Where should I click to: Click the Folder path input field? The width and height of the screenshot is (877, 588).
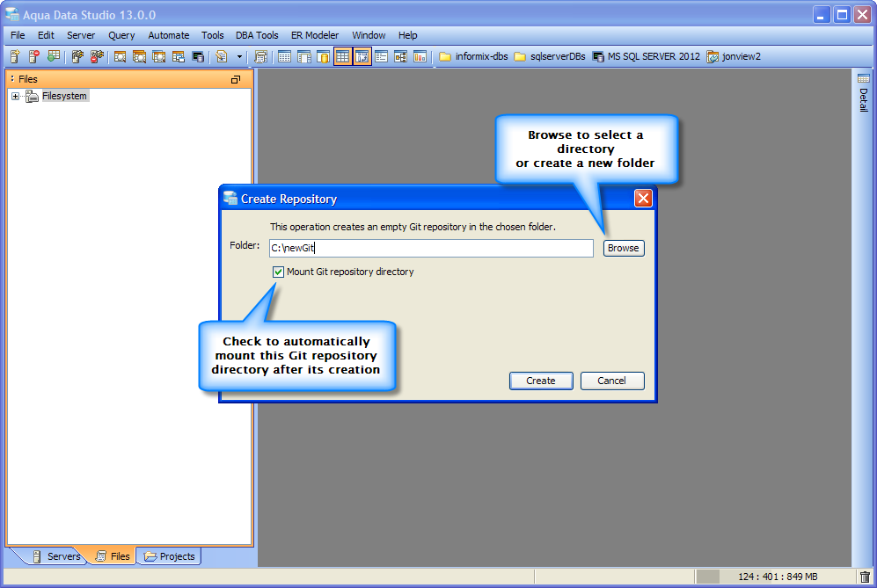coord(431,248)
